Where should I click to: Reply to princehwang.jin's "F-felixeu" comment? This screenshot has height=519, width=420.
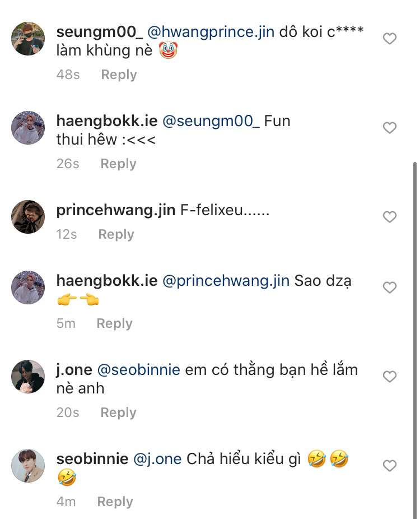coord(116,234)
